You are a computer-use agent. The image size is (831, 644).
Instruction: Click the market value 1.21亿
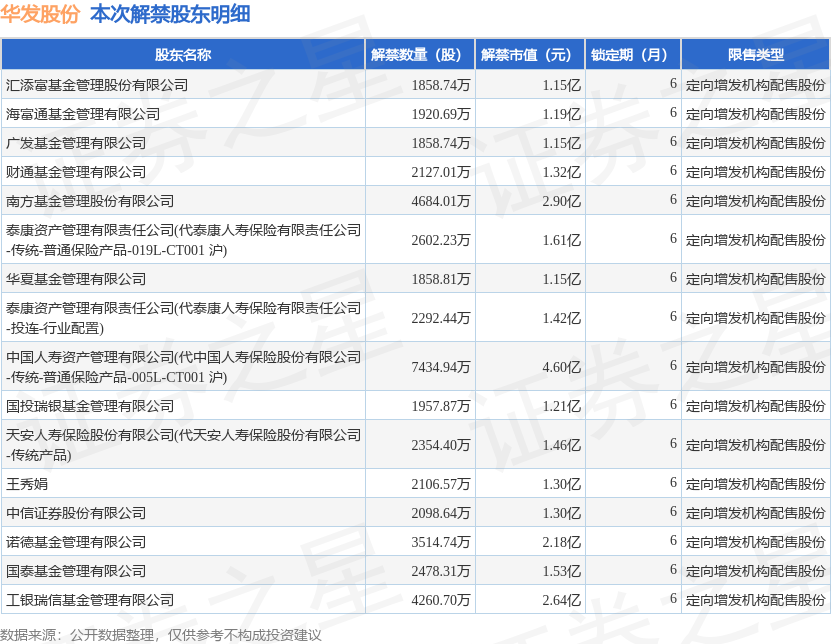point(562,406)
